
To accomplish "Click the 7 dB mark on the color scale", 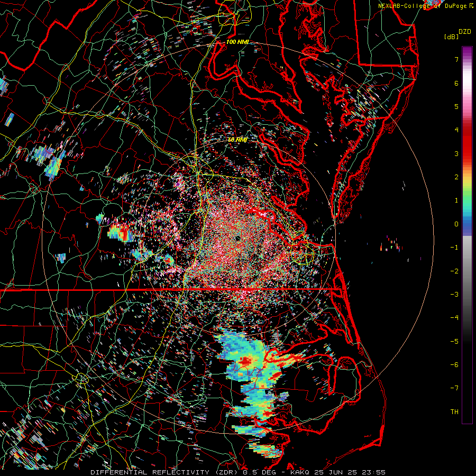I will (x=456, y=59).
